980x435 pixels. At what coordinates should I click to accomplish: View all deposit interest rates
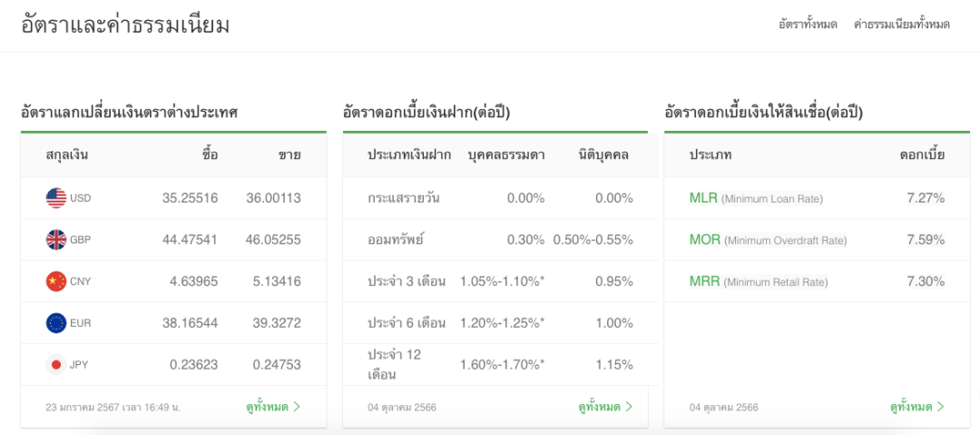tap(600, 407)
